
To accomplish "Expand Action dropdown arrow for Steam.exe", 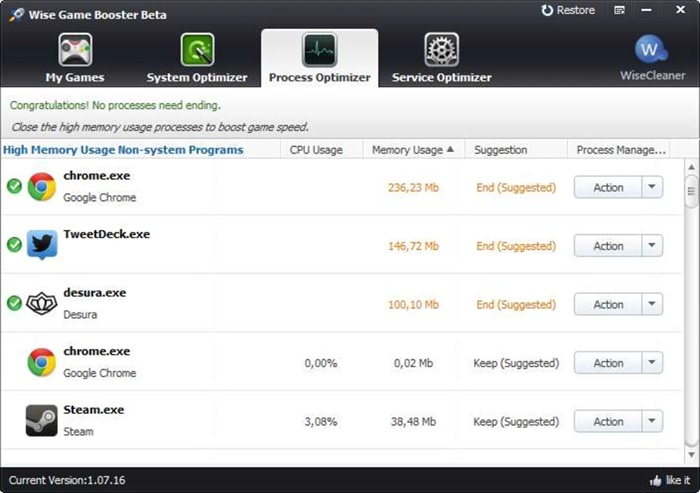I will click(x=652, y=421).
